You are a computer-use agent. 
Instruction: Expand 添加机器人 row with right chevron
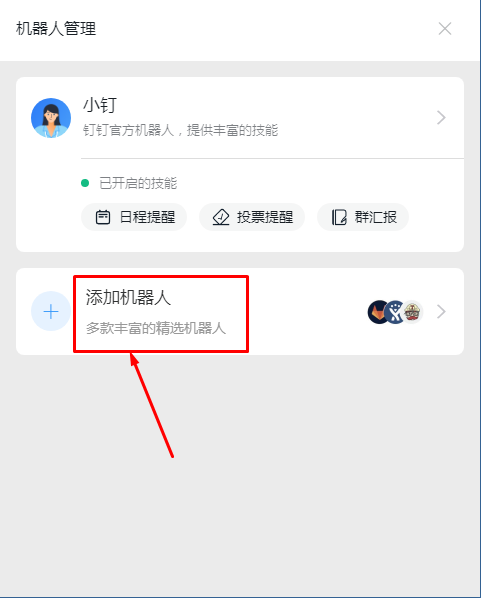[x=441, y=312]
